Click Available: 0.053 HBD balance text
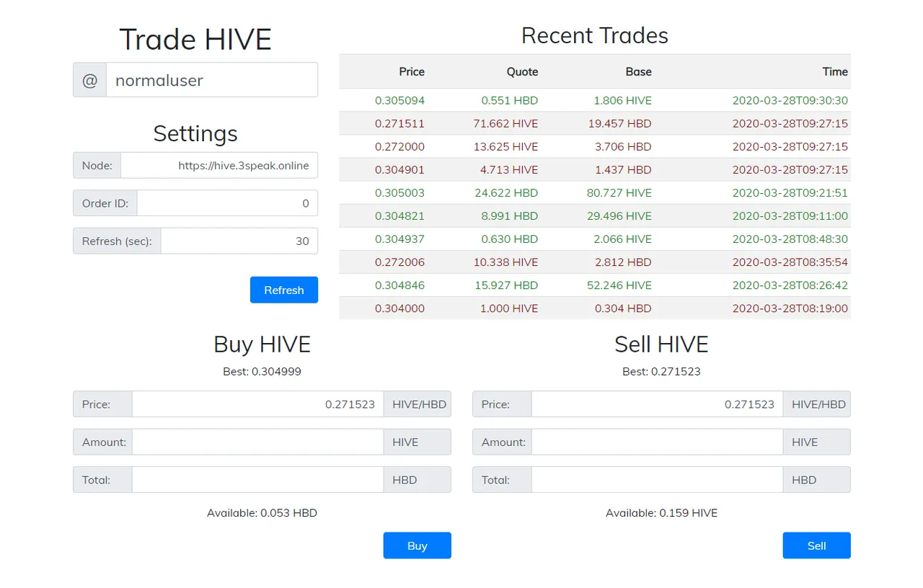 coord(262,513)
